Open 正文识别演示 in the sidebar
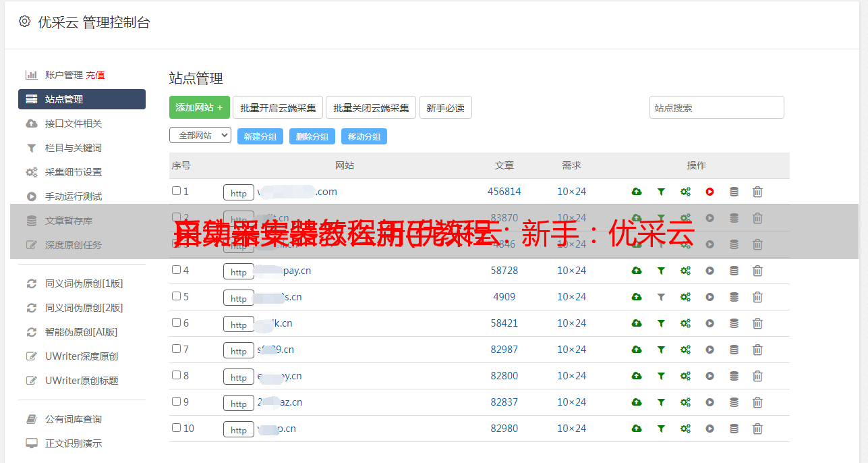This screenshot has width=868, height=463. pyautogui.click(x=74, y=443)
